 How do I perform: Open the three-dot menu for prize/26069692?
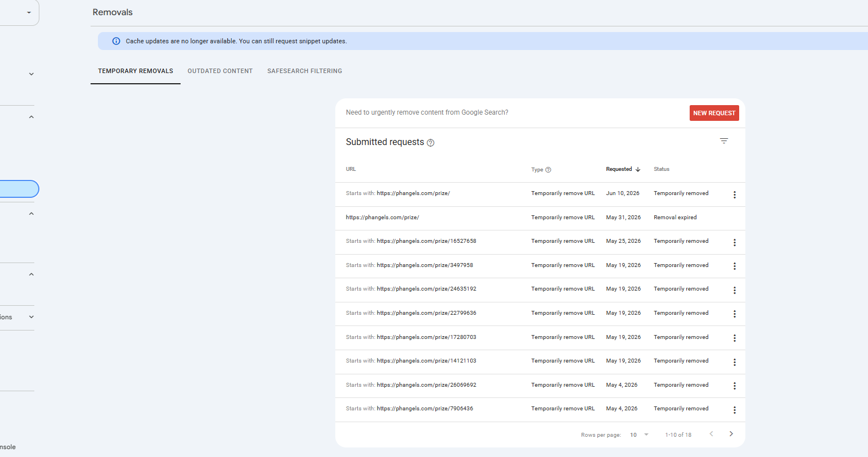(x=734, y=386)
